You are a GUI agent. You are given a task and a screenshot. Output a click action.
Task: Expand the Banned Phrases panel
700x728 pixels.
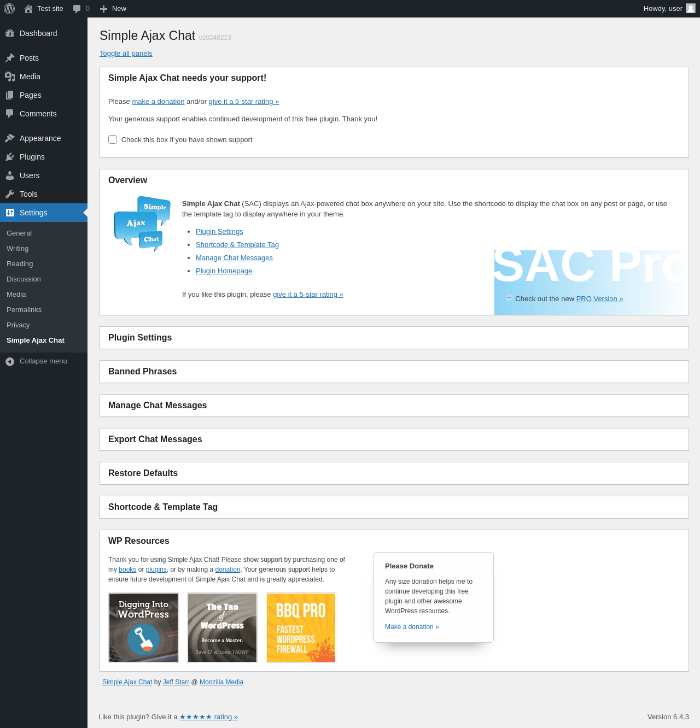click(394, 372)
